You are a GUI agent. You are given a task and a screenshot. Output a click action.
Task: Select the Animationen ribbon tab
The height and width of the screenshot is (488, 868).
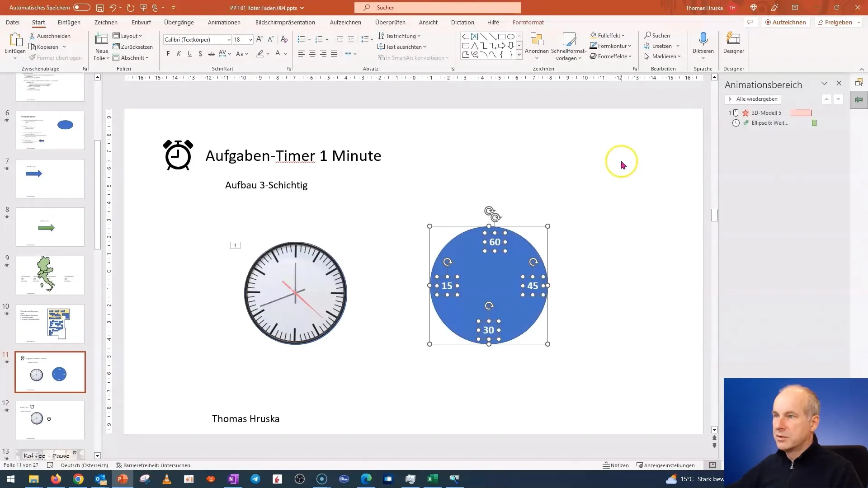coord(224,22)
